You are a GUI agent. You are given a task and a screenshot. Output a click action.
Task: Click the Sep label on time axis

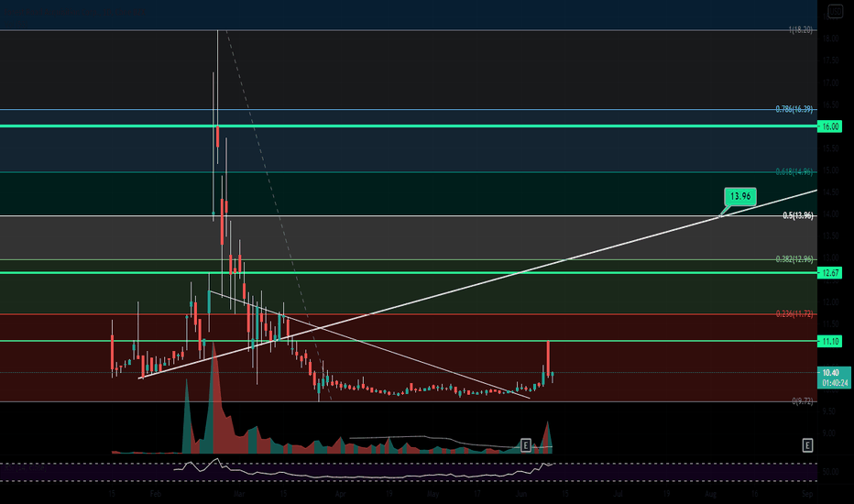pos(807,494)
